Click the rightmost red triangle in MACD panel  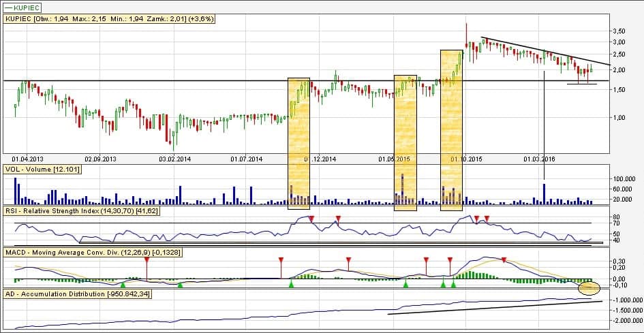504,260
